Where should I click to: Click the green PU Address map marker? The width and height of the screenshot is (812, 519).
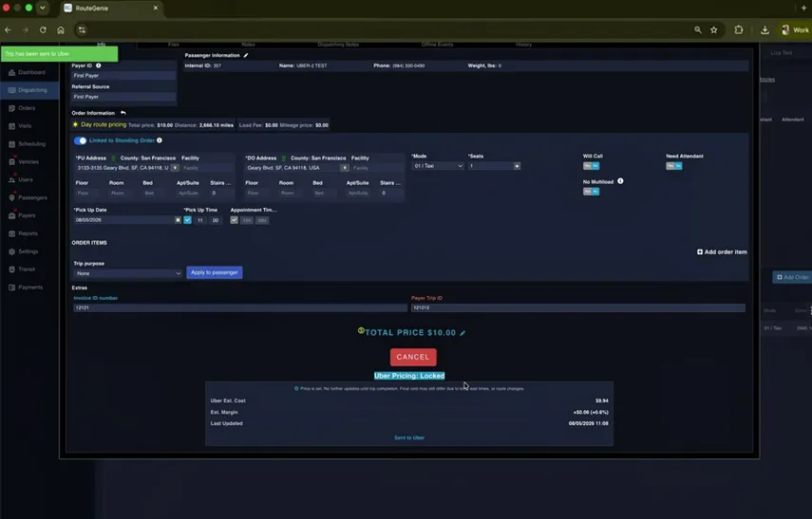[113, 158]
